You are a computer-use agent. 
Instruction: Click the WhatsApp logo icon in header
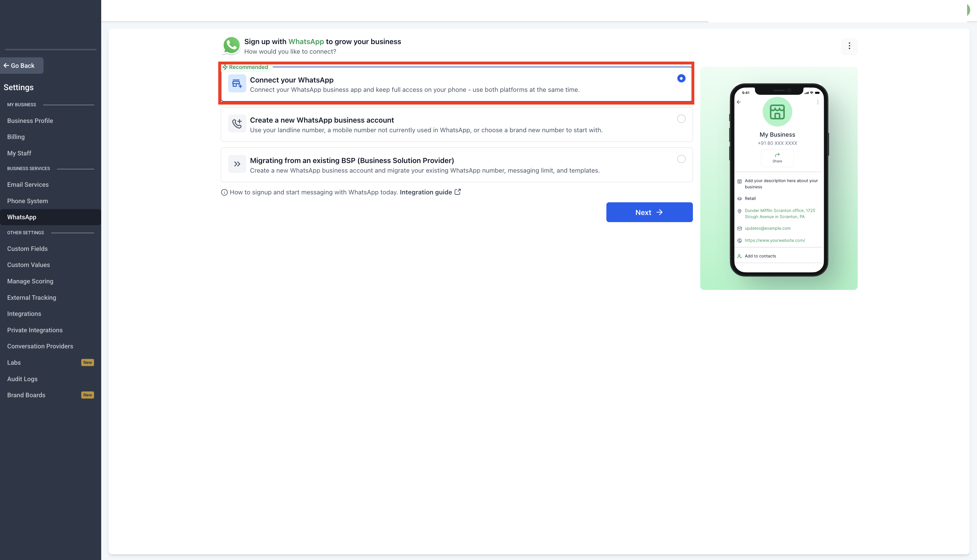click(x=231, y=46)
